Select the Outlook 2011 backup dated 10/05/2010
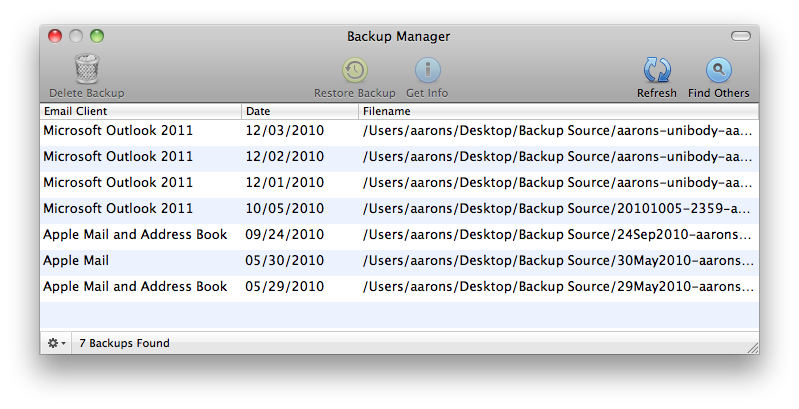Viewport: 799px width, 409px height. (x=400, y=209)
